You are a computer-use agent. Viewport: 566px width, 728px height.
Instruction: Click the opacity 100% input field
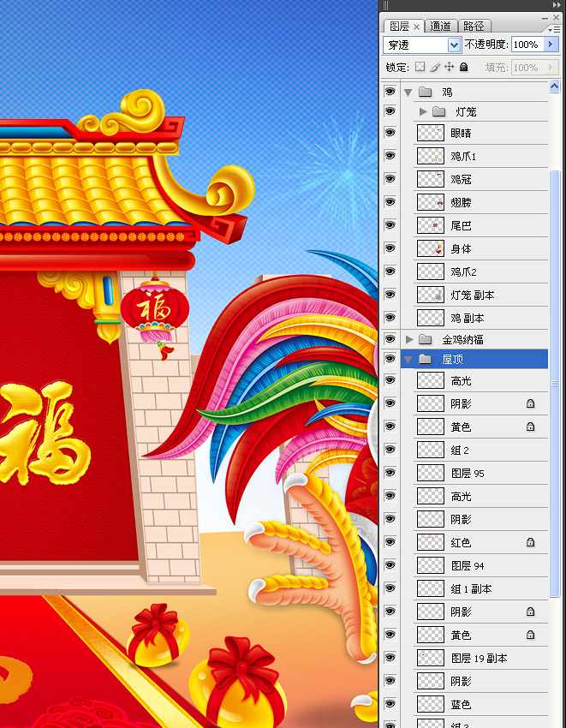(x=527, y=45)
